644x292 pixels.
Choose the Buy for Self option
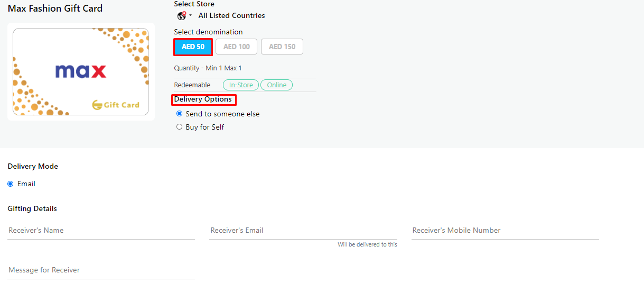[x=179, y=127]
